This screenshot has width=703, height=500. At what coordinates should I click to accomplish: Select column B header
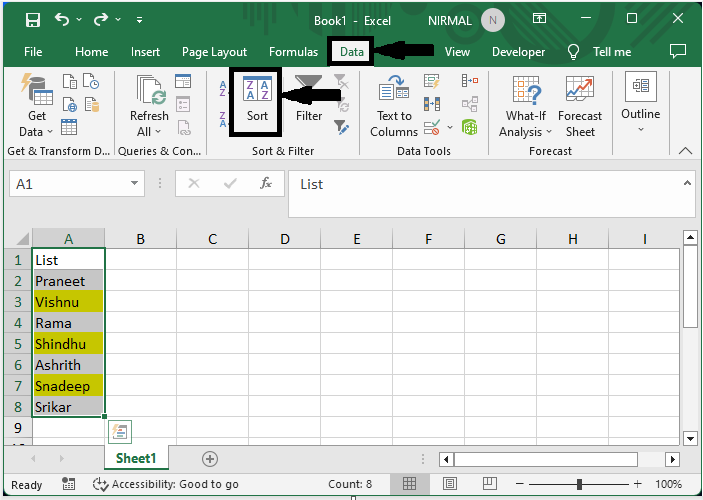pos(140,239)
